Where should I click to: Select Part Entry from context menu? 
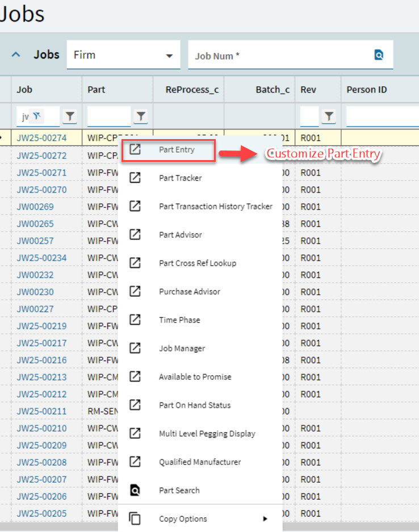200,150
